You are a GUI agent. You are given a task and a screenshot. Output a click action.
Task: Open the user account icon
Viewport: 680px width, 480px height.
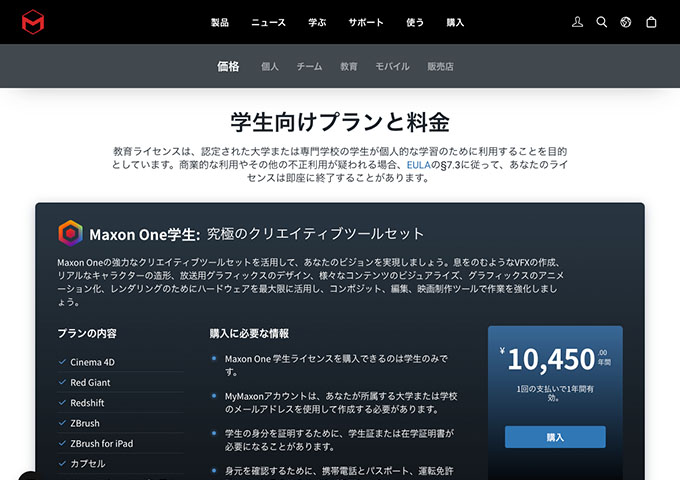577,22
